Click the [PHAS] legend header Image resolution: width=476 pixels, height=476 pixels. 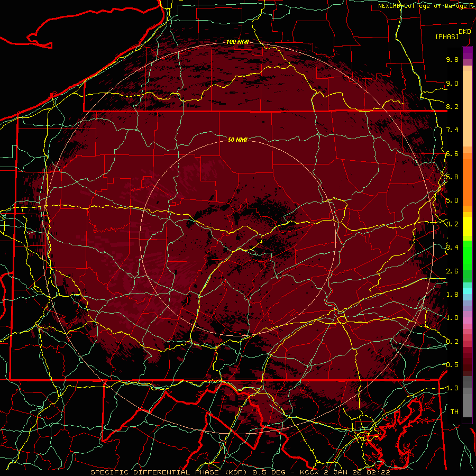[447, 36]
